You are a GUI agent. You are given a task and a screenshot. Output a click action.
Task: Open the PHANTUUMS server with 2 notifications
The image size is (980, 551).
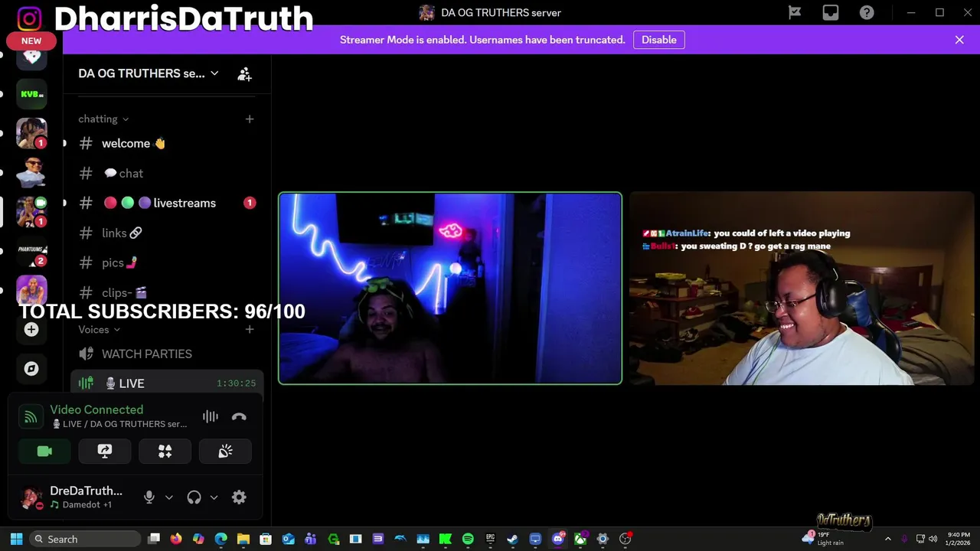[x=31, y=250]
